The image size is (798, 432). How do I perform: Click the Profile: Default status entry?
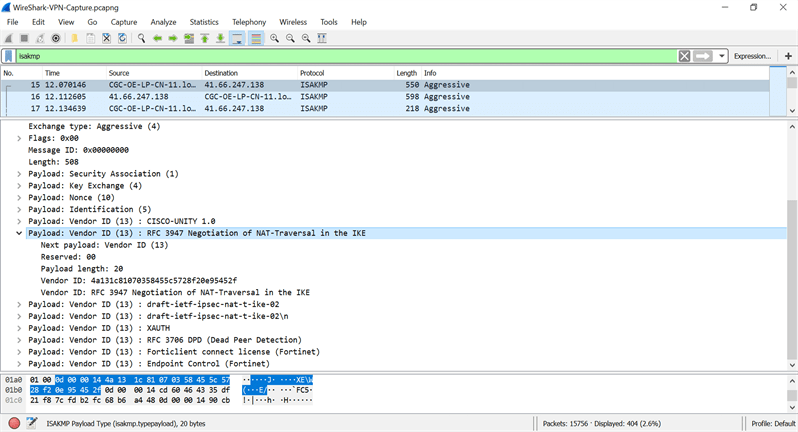tap(773, 423)
